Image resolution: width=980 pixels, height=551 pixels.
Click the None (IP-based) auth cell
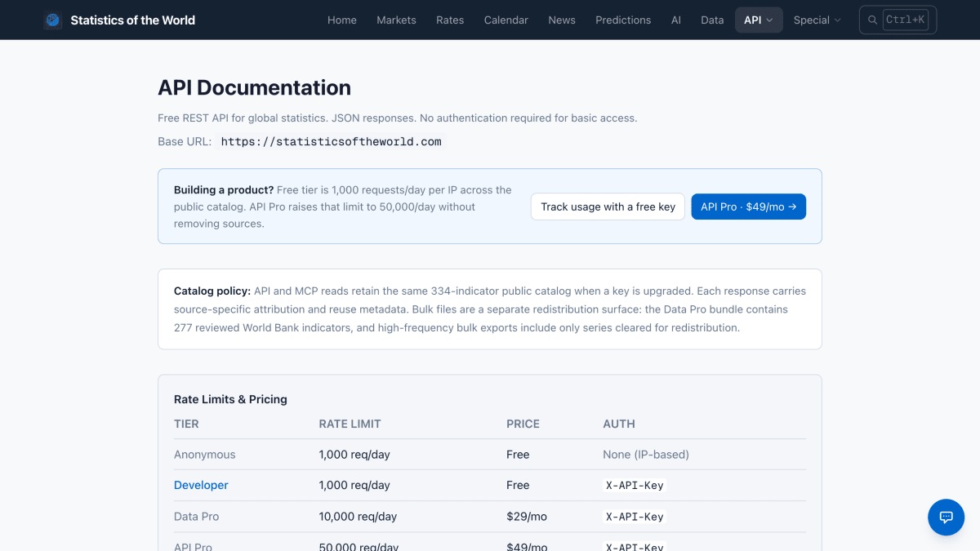point(646,455)
